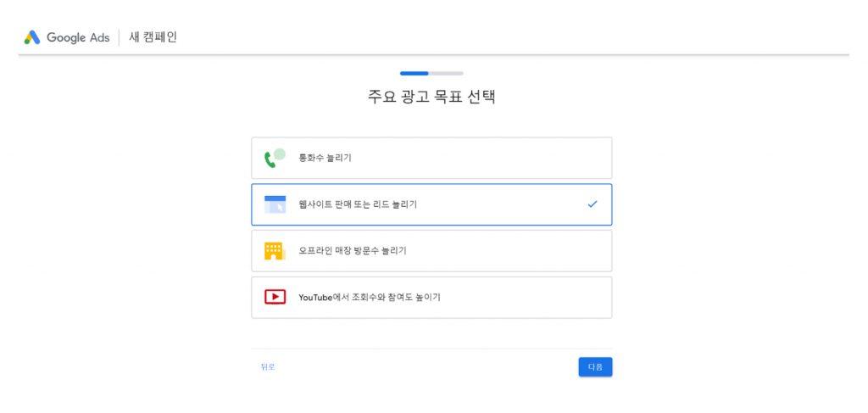The width and height of the screenshot is (868, 413).
Task: Click the 다음 button to continue
Action: 595,367
